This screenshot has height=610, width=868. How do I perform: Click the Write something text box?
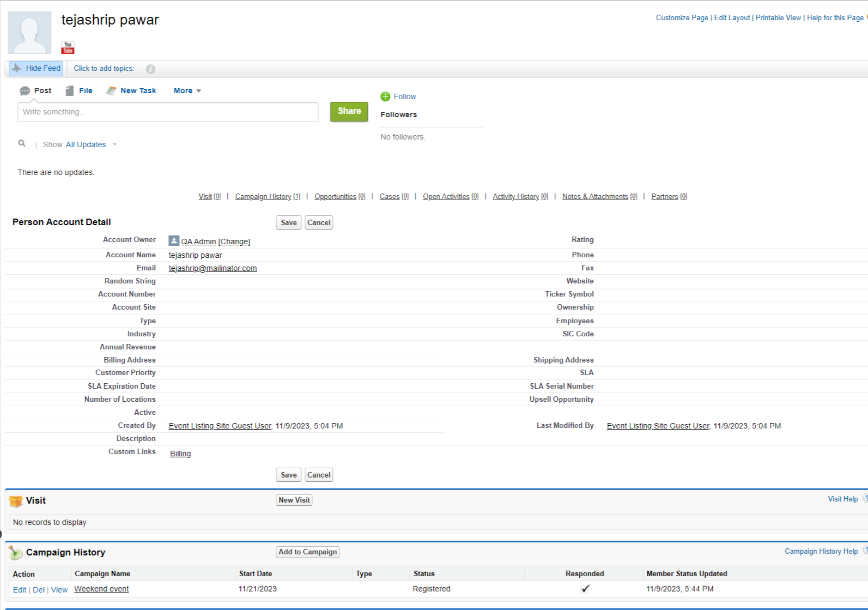pyautogui.click(x=168, y=112)
